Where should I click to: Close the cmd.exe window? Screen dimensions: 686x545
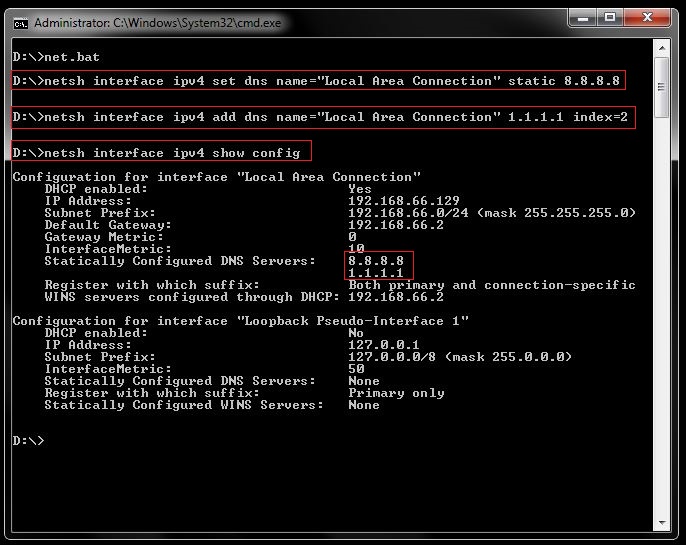[x=647, y=18]
